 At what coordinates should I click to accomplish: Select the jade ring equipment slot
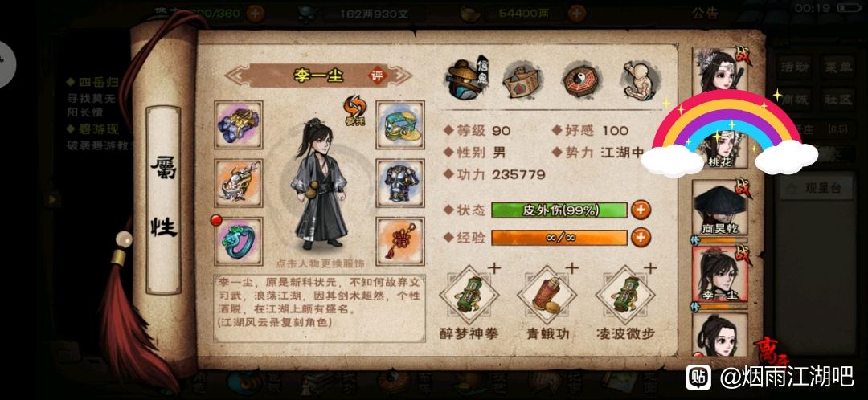(239, 241)
